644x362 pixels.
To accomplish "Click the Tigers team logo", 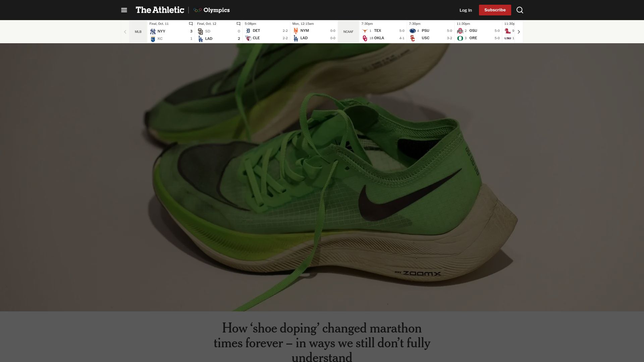I will pyautogui.click(x=248, y=31).
